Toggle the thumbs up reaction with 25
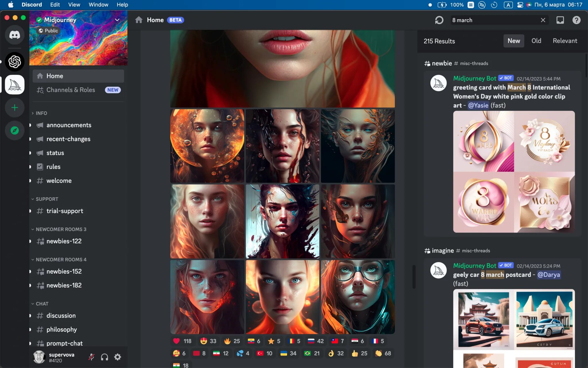 [359, 353]
